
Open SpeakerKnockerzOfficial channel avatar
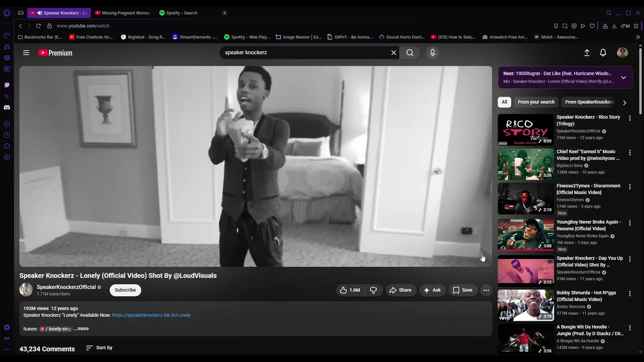(26, 290)
